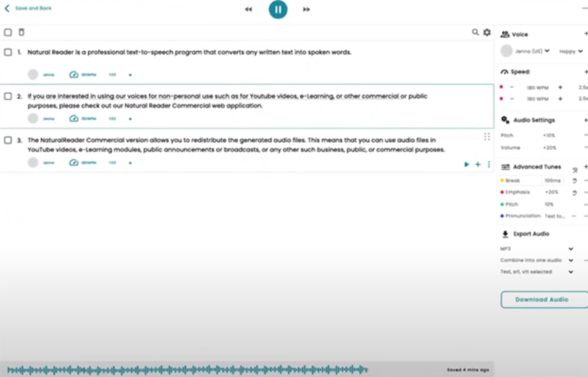The height and width of the screenshot is (377, 588).
Task: Click the speedometer icon under paragraph 2
Action: (x=73, y=119)
